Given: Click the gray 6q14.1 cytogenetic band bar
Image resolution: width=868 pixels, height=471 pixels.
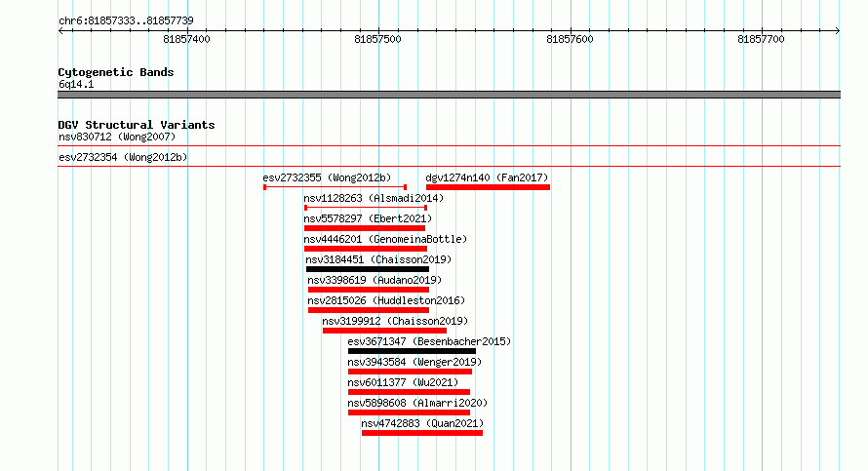Looking at the screenshot, I should 449,95.
